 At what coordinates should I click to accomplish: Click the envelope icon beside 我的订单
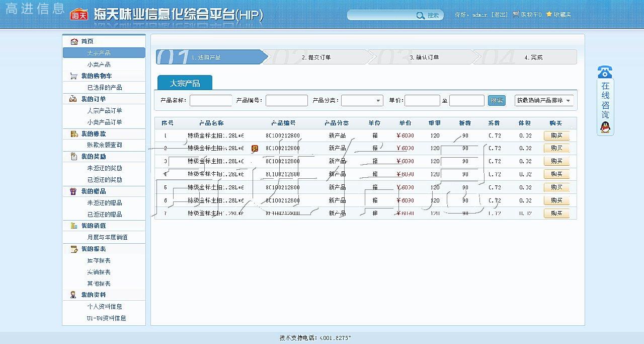pos(73,99)
